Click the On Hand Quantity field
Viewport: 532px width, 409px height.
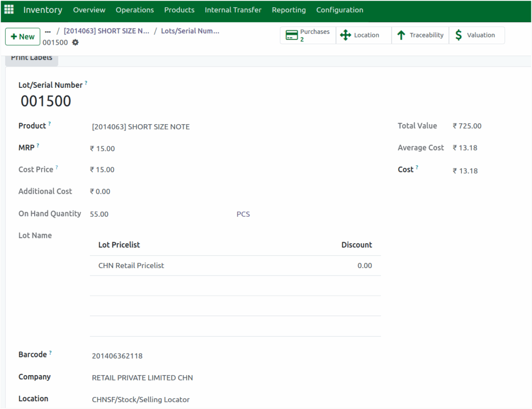tap(99, 214)
